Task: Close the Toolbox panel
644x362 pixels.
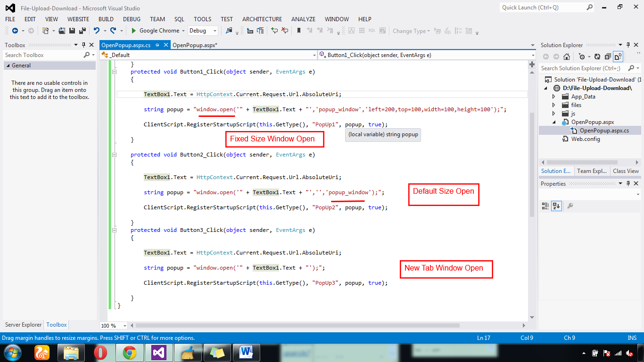Action: [91, 45]
